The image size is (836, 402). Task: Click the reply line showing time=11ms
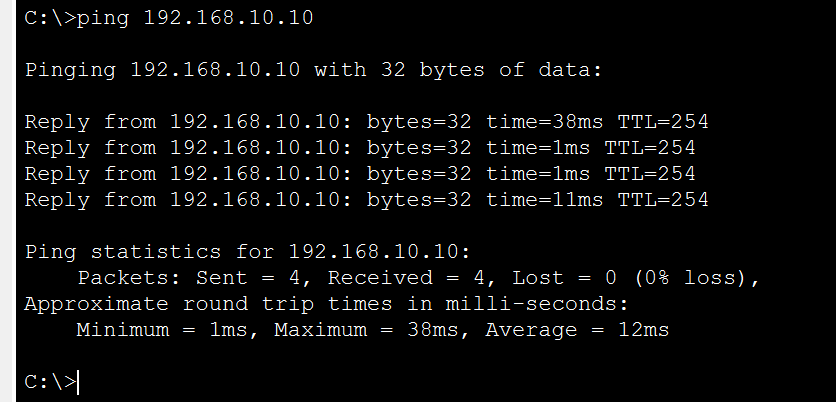pyautogui.click(x=366, y=200)
